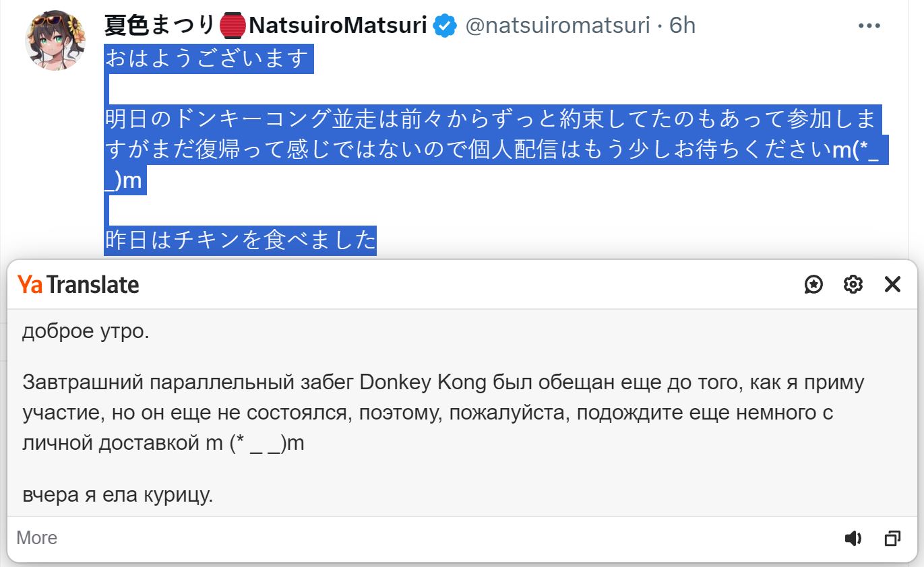This screenshot has width=924, height=567.
Task: Click the 6h tweet timestamp
Action: (x=682, y=26)
